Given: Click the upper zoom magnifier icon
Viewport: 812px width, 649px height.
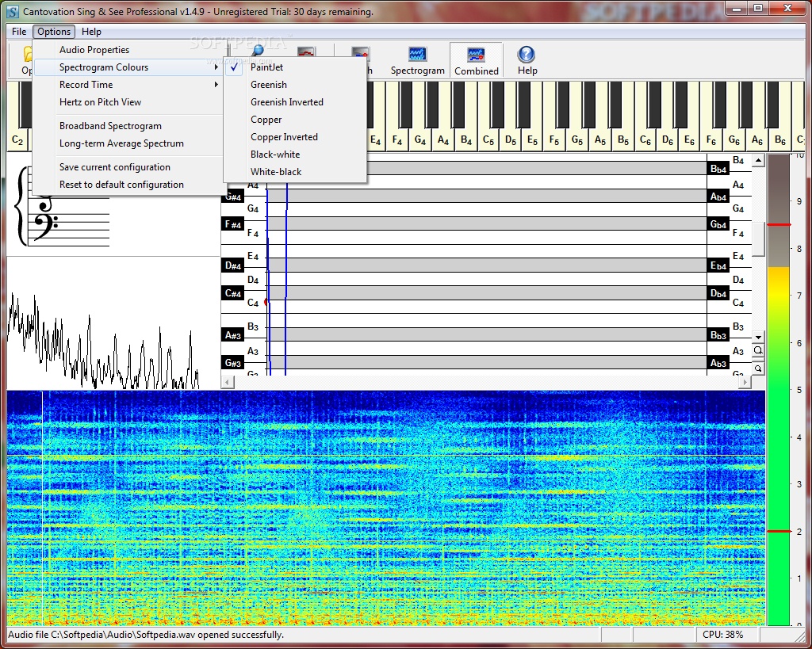Looking at the screenshot, I should pyautogui.click(x=757, y=350).
